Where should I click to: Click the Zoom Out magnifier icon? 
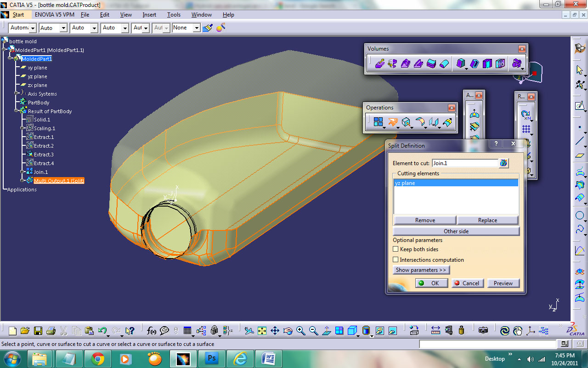pos(314,330)
